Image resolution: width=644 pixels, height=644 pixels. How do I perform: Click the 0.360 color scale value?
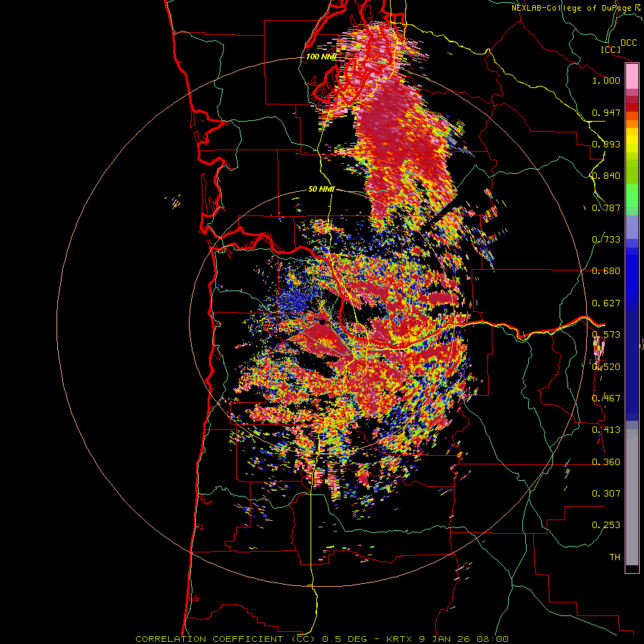(x=606, y=462)
